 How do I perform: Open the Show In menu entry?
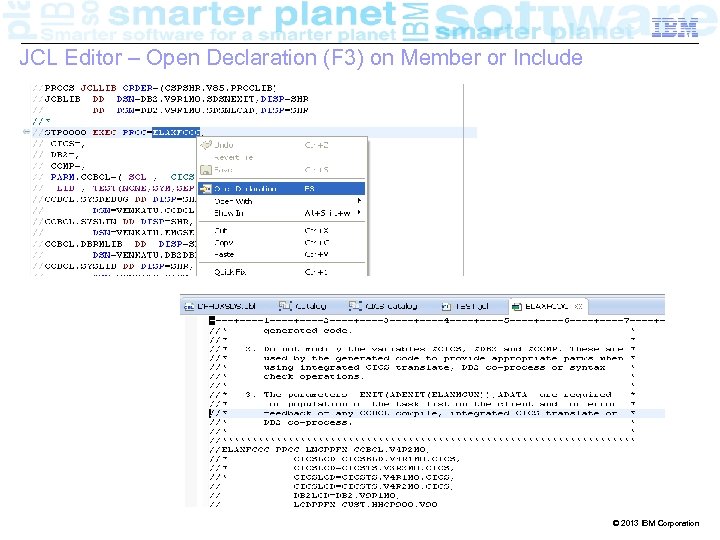(281, 213)
